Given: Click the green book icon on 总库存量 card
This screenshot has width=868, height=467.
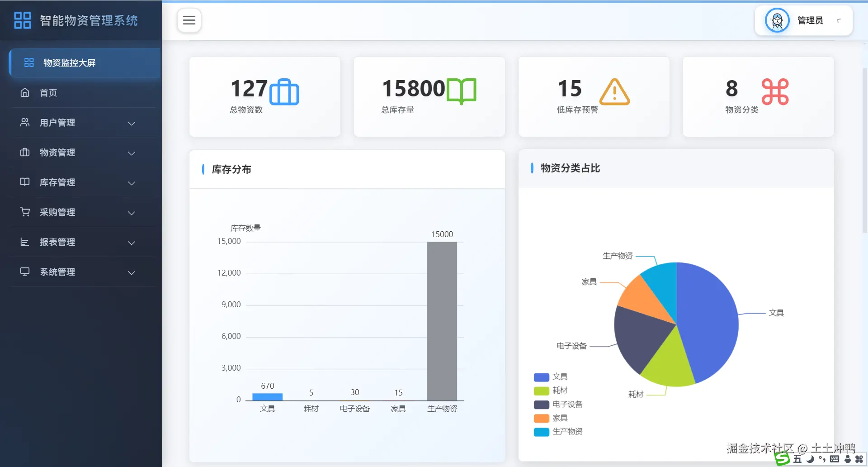Looking at the screenshot, I should [x=461, y=91].
